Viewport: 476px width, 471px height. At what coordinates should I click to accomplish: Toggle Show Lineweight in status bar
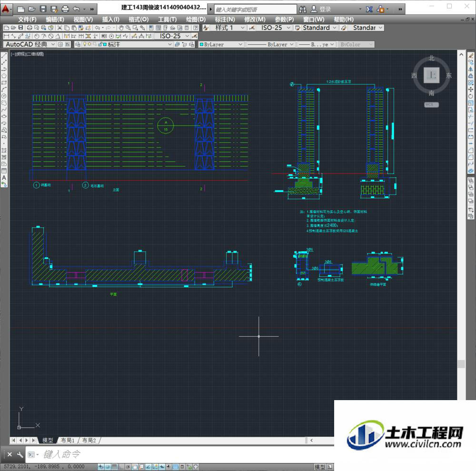(169, 467)
